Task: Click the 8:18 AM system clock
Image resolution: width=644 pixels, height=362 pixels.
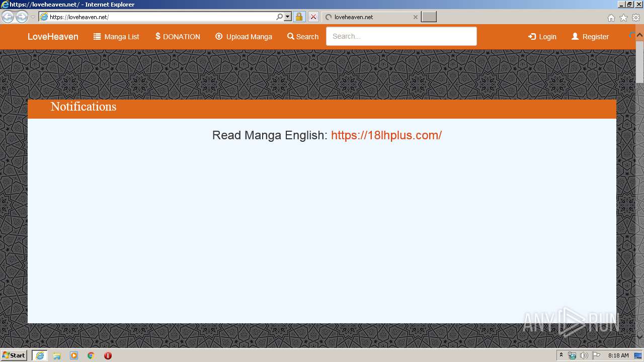Action: coord(618,355)
